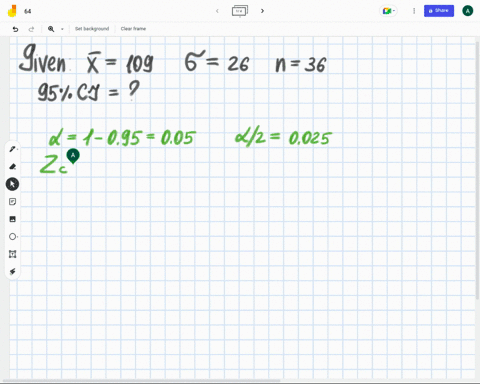This screenshot has height=384, width=480.
Task: Click Clear frame
Action: pyautogui.click(x=133, y=29)
